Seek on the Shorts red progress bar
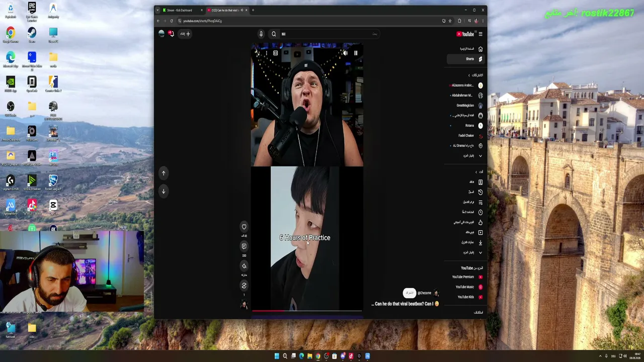 pyautogui.click(x=307, y=311)
